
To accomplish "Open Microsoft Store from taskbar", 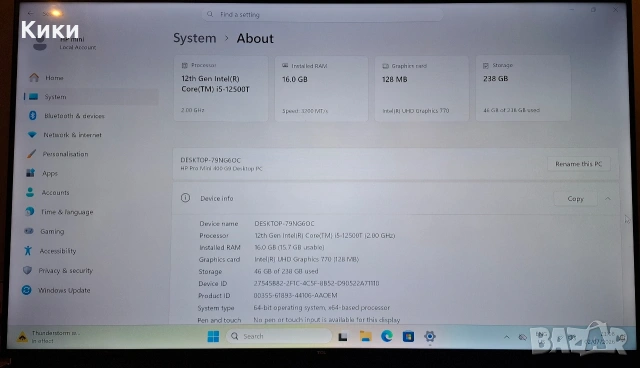I will click(x=408, y=337).
